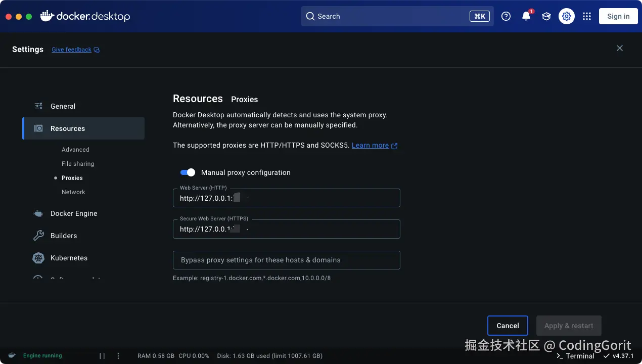Click the RAM 0.58 GB status
This screenshot has height=364, width=642.
[156, 356]
